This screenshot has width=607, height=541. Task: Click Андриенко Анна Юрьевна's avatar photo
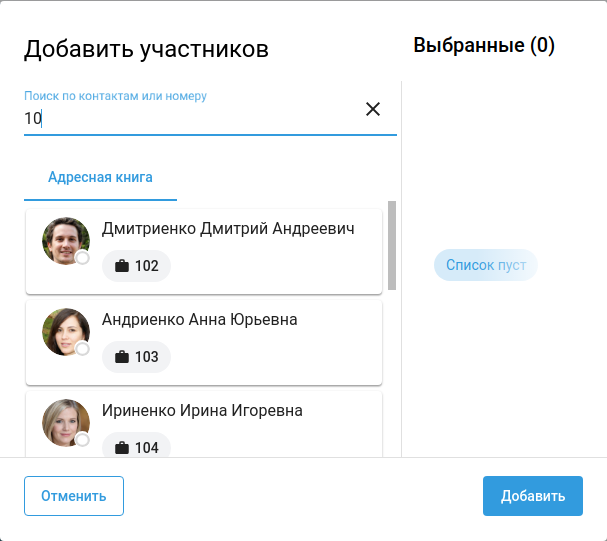point(65,331)
